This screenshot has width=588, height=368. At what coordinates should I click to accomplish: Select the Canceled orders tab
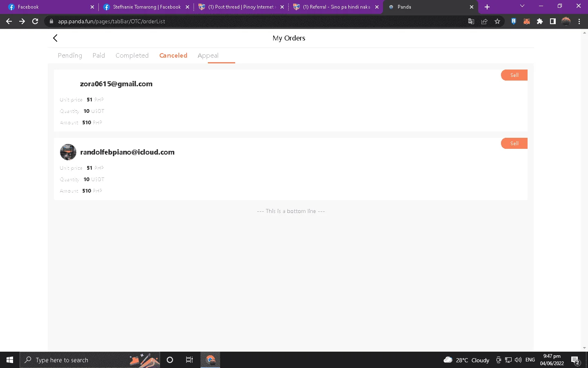pos(173,56)
